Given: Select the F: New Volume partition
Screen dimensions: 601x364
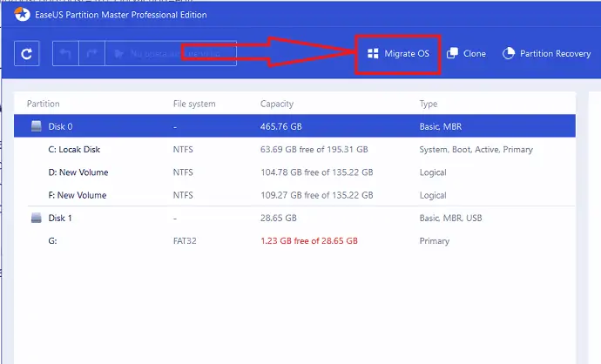Looking at the screenshot, I should point(294,195).
